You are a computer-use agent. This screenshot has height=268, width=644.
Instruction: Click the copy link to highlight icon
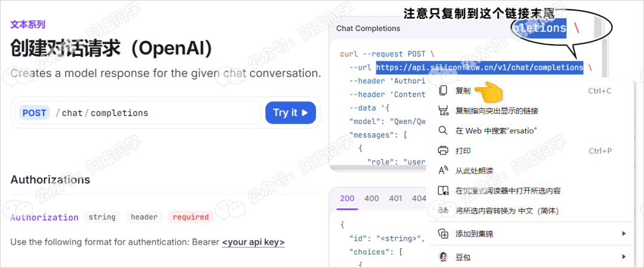tap(443, 111)
